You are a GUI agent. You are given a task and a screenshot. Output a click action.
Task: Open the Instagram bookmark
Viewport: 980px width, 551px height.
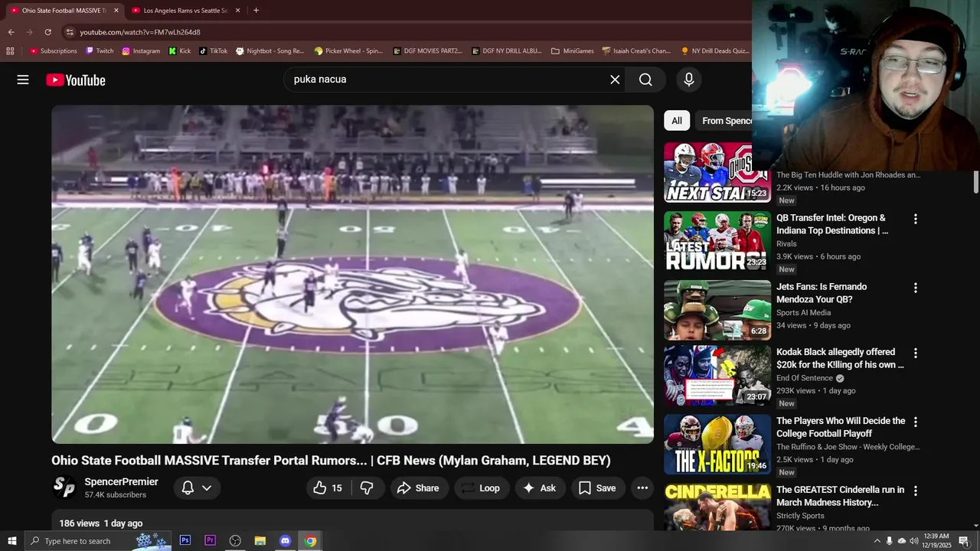(x=141, y=51)
